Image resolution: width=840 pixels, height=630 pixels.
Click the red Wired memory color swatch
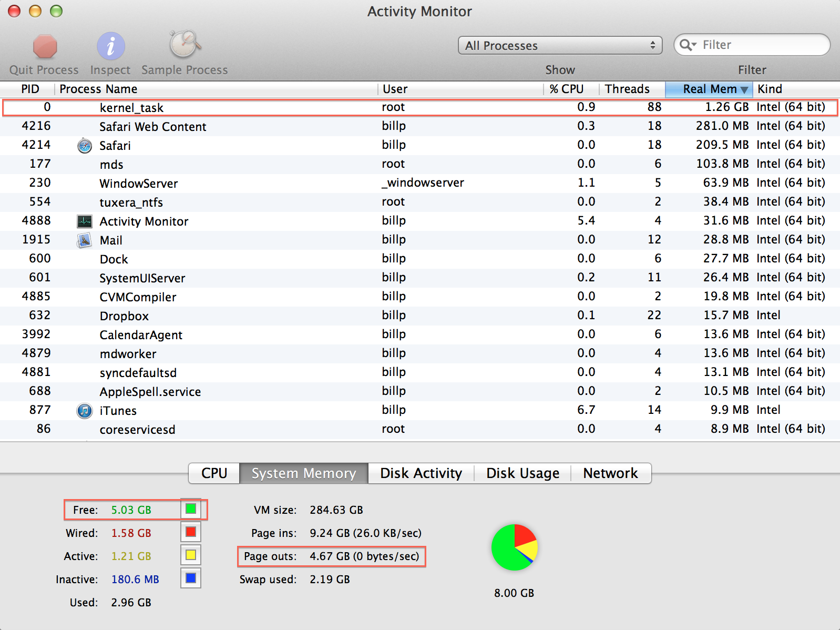click(x=191, y=532)
